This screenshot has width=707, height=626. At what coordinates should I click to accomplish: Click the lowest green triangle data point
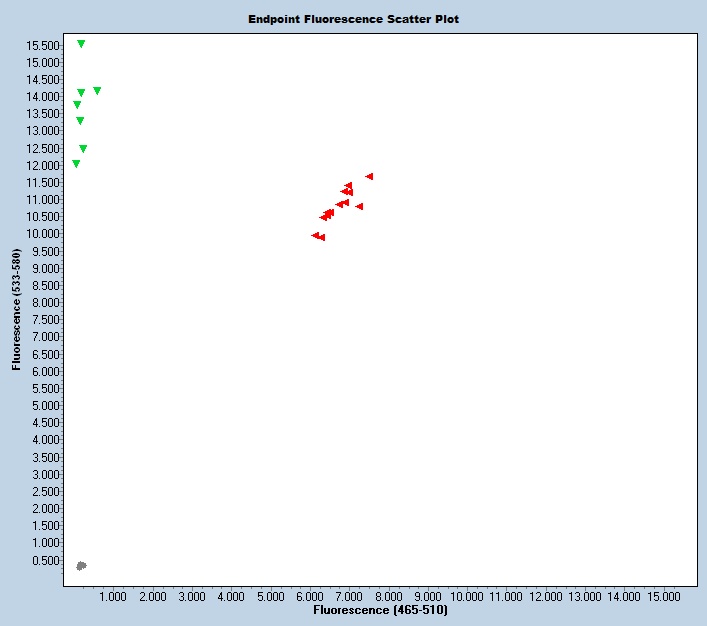tap(76, 164)
